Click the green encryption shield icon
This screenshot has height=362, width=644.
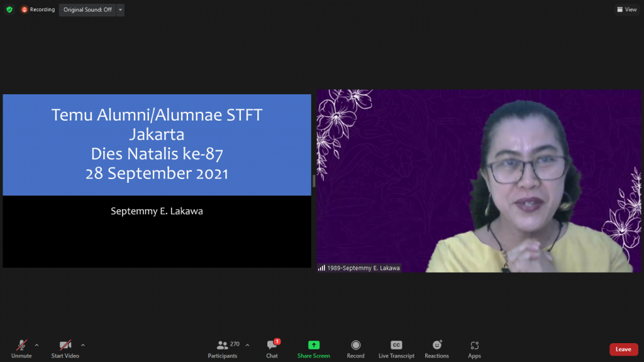coord(9,9)
